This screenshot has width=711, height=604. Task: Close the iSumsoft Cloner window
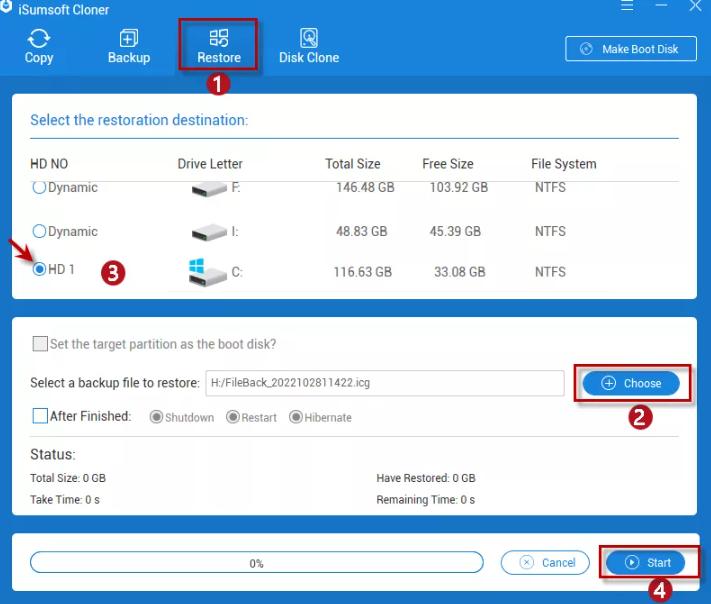pyautogui.click(x=695, y=5)
